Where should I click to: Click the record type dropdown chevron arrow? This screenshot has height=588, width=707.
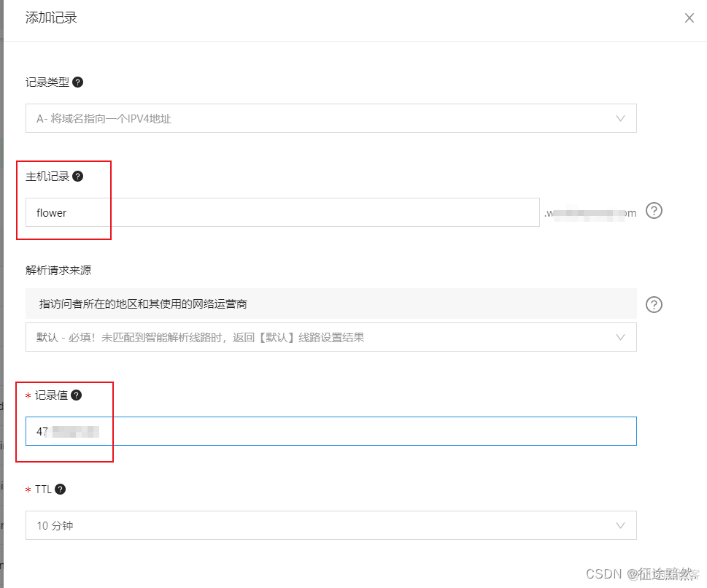point(621,118)
